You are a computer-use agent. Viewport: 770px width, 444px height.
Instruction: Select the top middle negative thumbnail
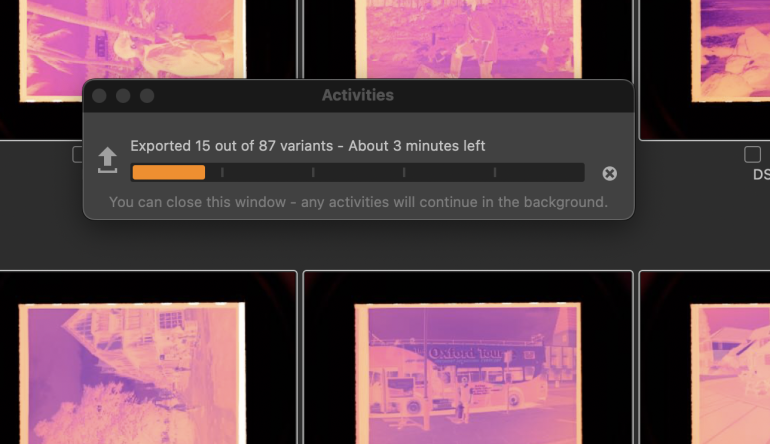pyautogui.click(x=468, y=38)
